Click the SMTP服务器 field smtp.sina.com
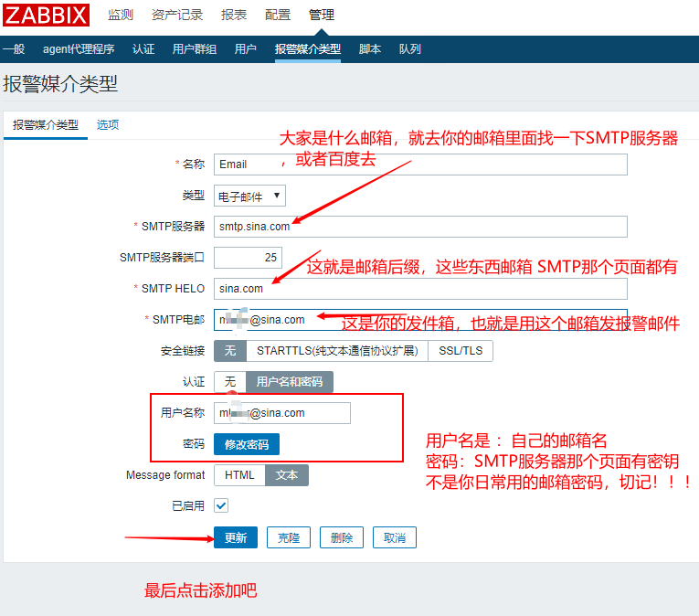The width and height of the screenshot is (699, 616). (420, 227)
